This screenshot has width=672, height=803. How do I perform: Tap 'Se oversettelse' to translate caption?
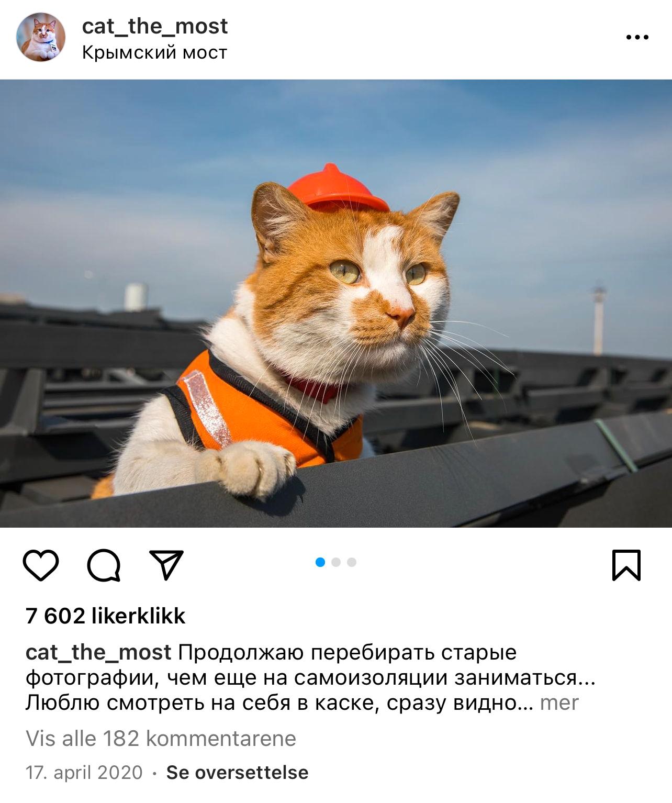[238, 773]
